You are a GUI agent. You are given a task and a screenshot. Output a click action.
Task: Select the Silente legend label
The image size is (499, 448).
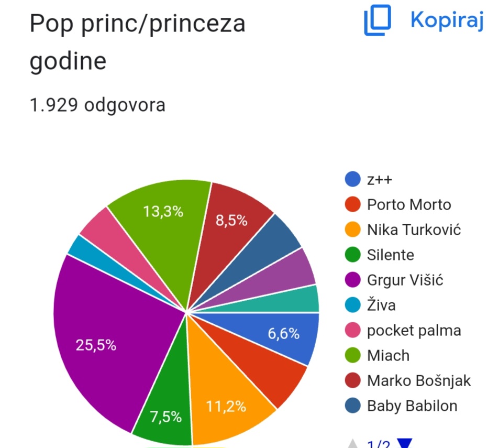[x=390, y=255]
